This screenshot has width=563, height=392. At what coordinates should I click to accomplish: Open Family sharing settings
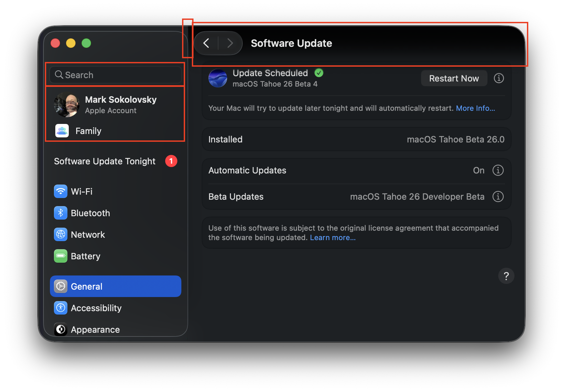[x=88, y=131]
